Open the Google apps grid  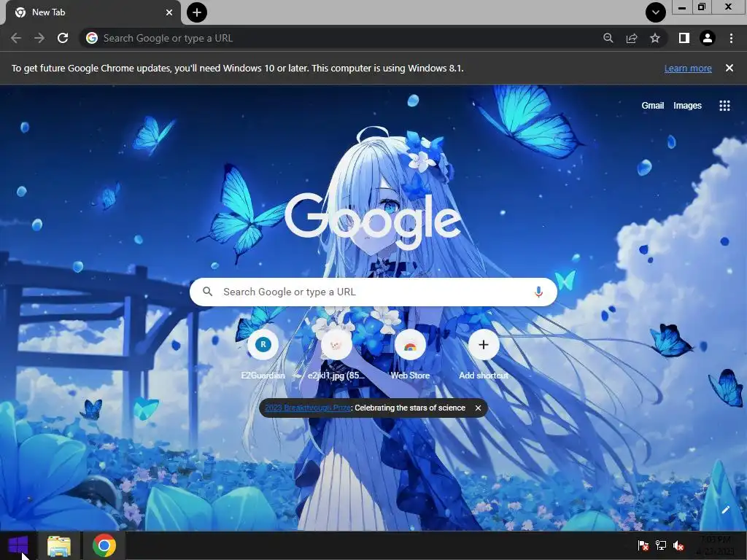pos(724,105)
